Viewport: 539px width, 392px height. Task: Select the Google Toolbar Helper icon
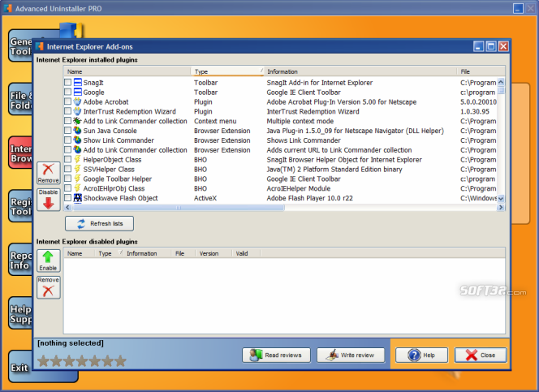[x=77, y=179]
